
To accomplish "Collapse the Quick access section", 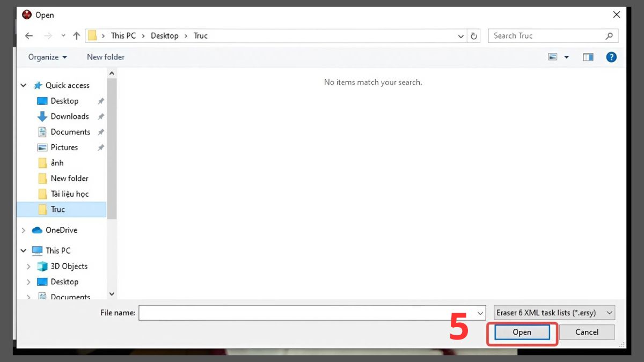I will point(23,85).
